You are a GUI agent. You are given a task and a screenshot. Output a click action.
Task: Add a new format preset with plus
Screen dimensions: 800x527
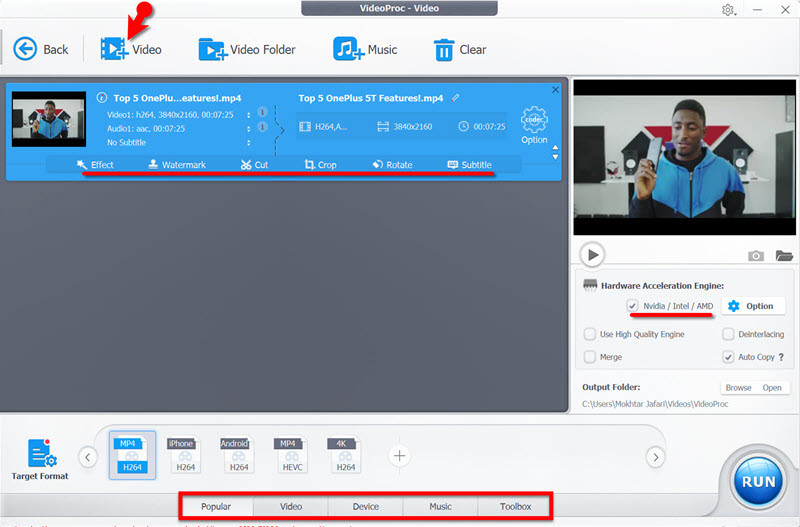click(399, 456)
